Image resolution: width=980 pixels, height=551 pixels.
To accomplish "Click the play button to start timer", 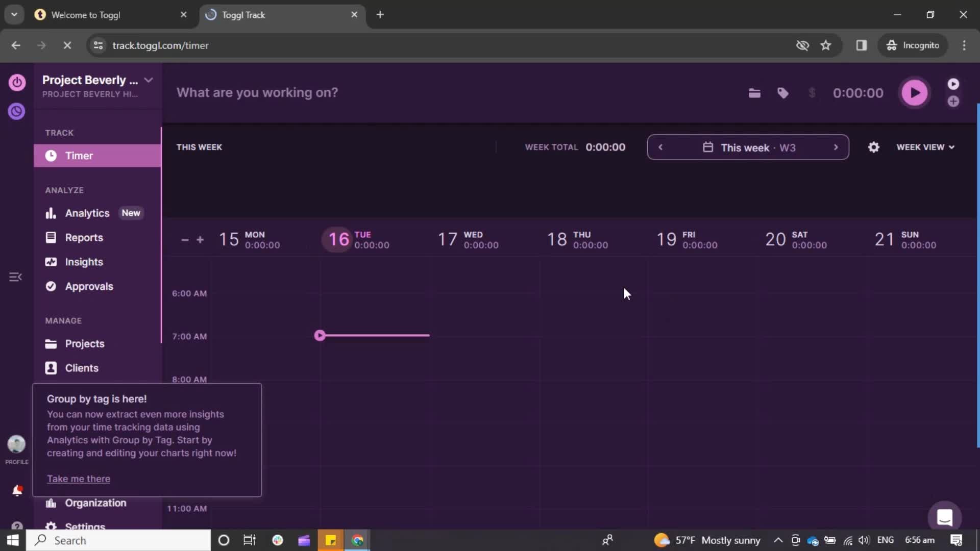I will tap(915, 92).
